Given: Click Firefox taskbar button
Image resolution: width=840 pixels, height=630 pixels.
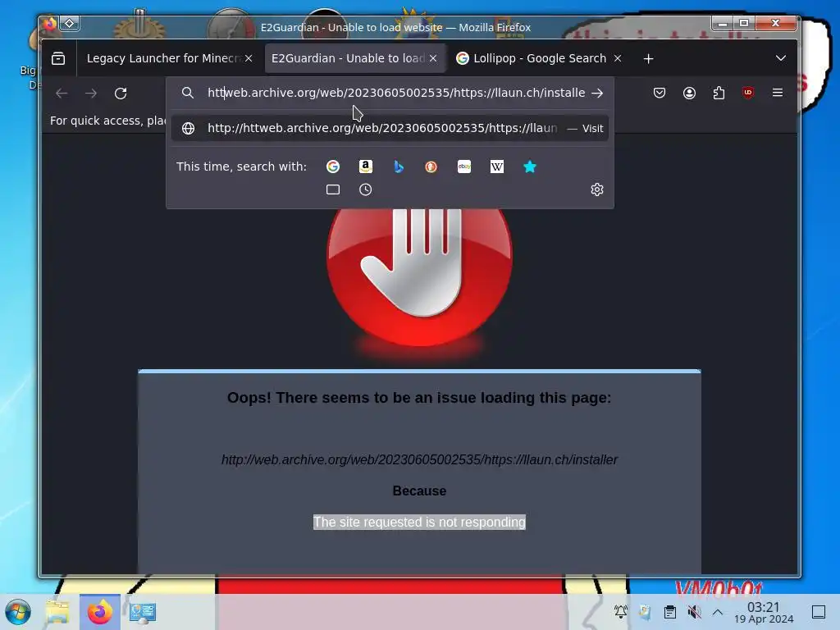Looking at the screenshot, I should pyautogui.click(x=99, y=612).
